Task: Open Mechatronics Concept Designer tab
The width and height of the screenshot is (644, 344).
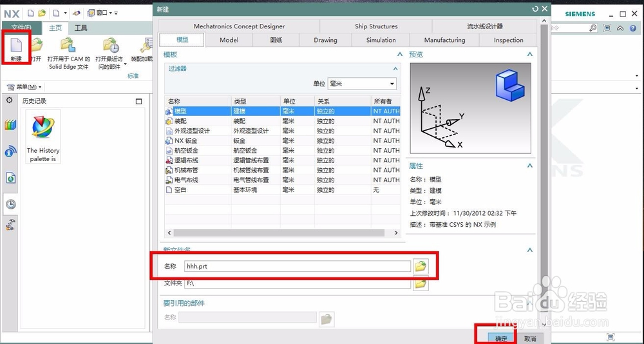Action: point(239,26)
